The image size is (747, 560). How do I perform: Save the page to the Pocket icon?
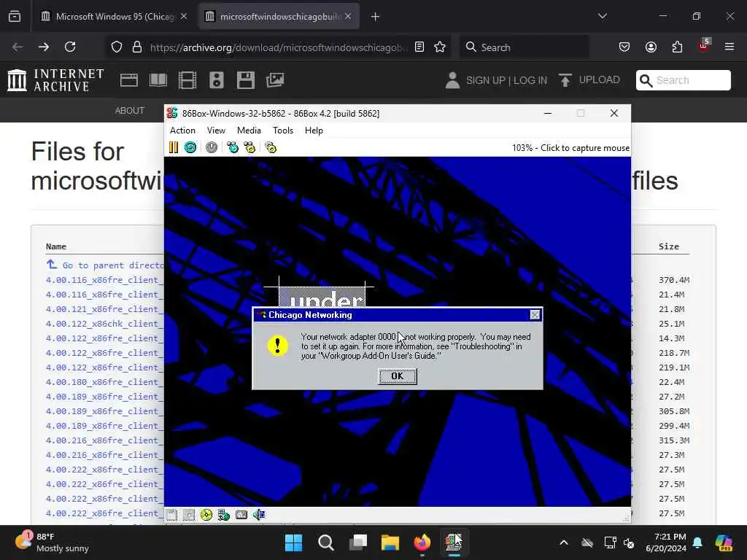[624, 47]
